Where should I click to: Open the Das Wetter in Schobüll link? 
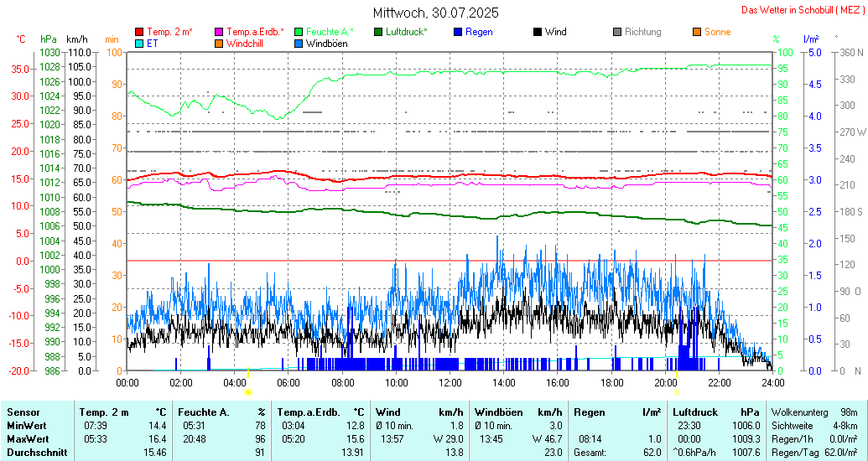(x=802, y=10)
